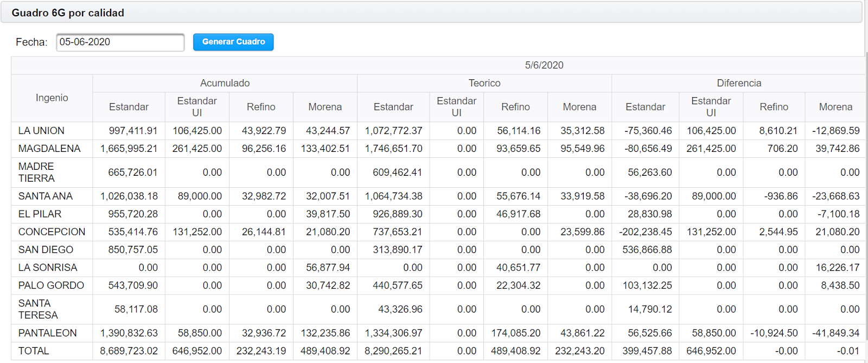Click difference -80,656.49 in MAGDALENA row

point(648,149)
